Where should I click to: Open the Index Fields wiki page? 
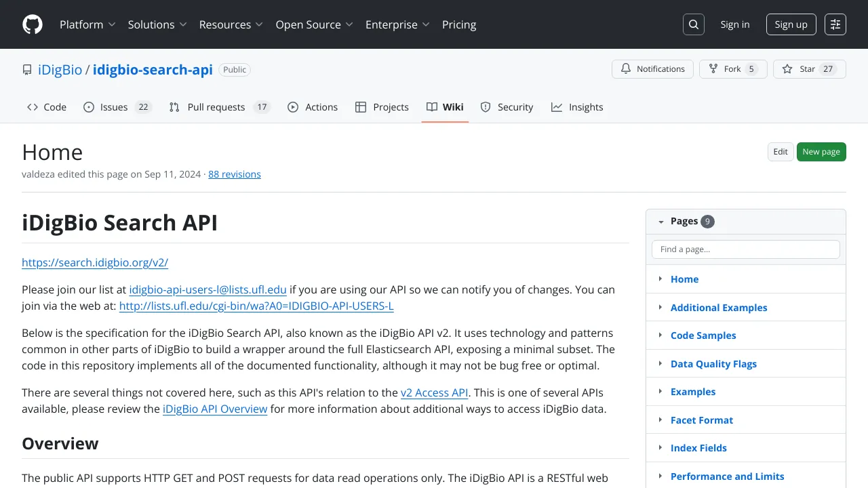point(698,447)
